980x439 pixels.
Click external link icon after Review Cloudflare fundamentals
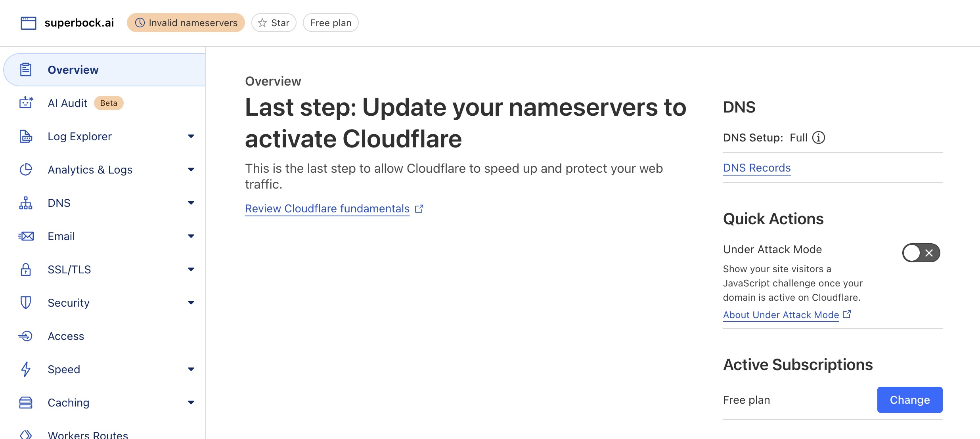[x=419, y=208]
